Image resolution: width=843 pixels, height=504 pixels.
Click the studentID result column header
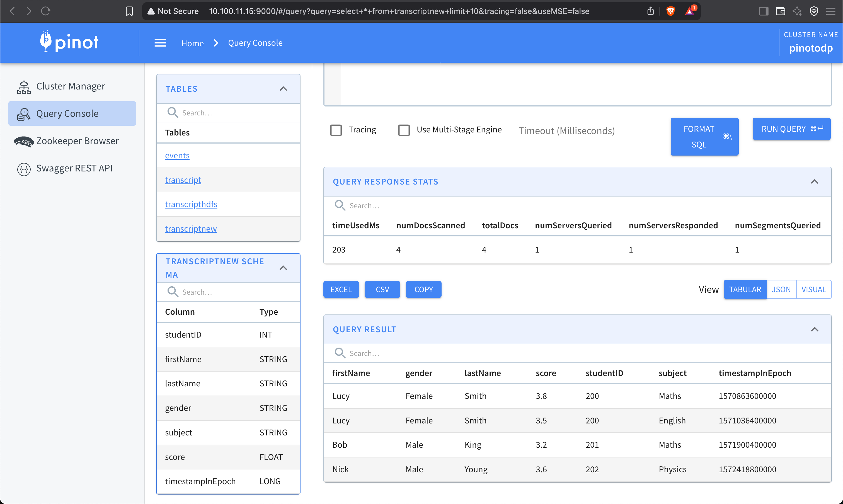click(604, 373)
